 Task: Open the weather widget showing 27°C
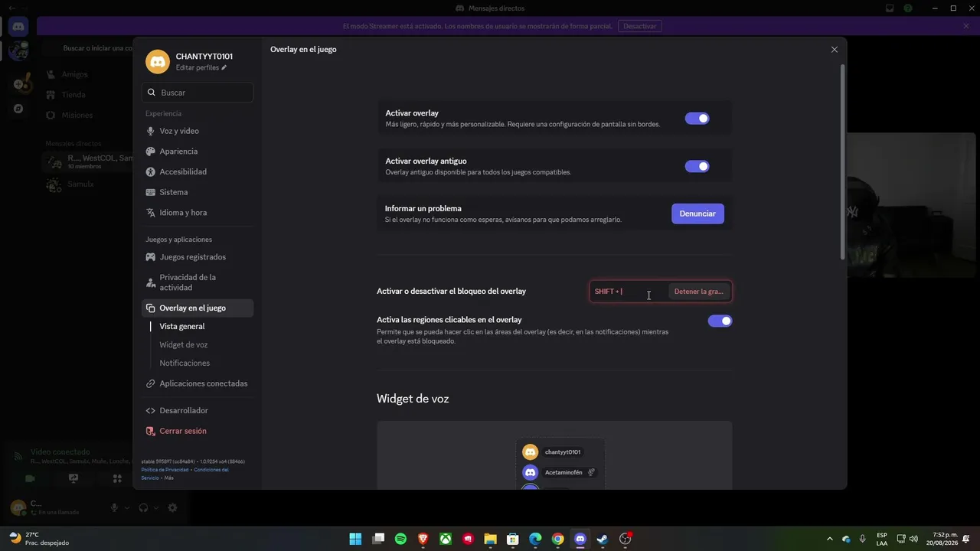coord(38,539)
